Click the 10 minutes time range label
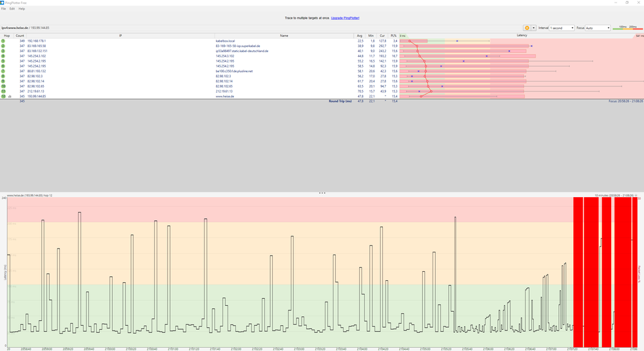This screenshot has width=644, height=351. 614,195
